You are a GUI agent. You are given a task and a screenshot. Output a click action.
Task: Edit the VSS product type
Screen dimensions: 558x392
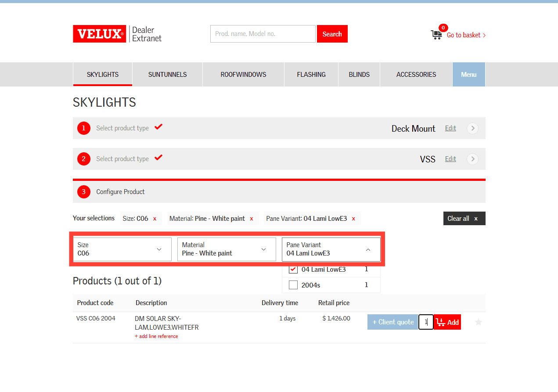(x=450, y=159)
